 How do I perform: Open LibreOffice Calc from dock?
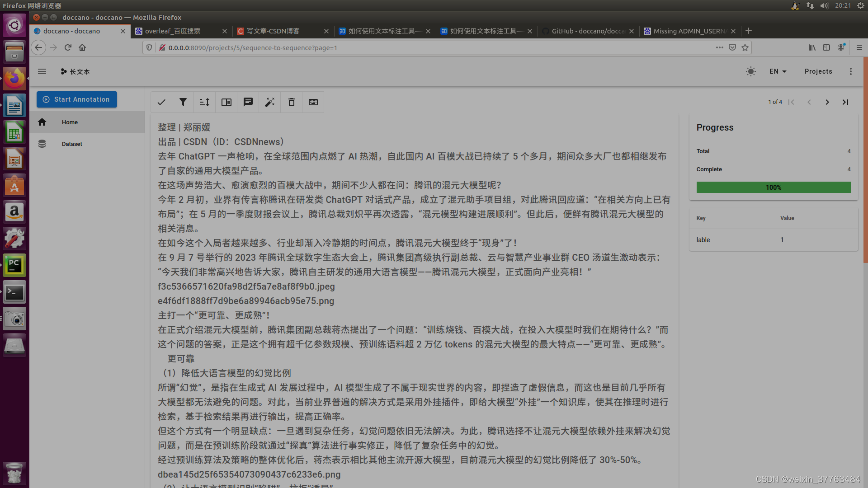pyautogui.click(x=14, y=132)
